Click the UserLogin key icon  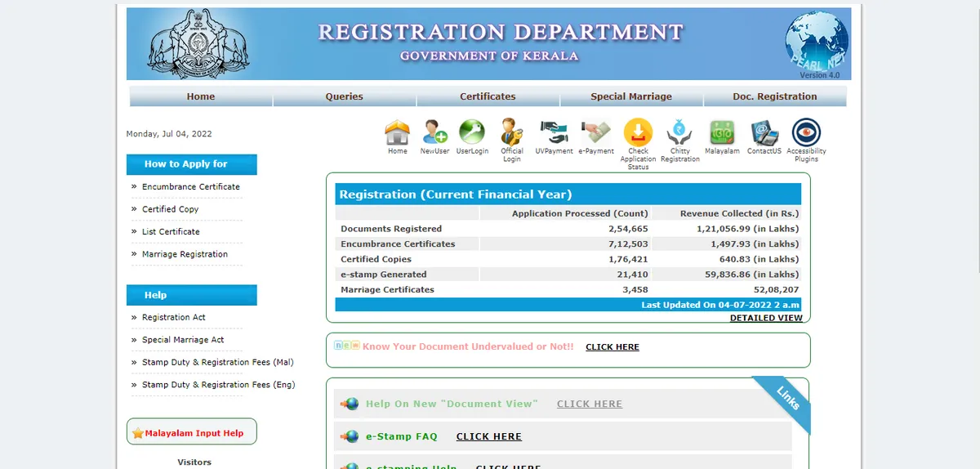point(472,132)
